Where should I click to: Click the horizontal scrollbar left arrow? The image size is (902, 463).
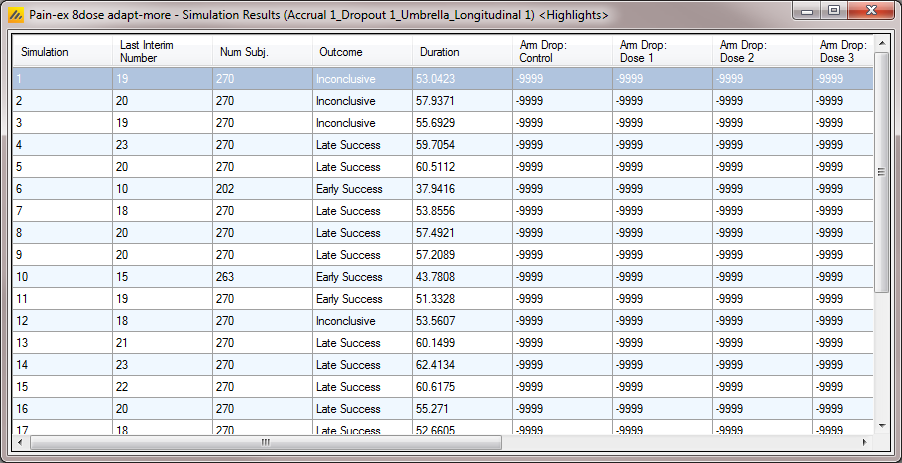[x=20, y=441]
